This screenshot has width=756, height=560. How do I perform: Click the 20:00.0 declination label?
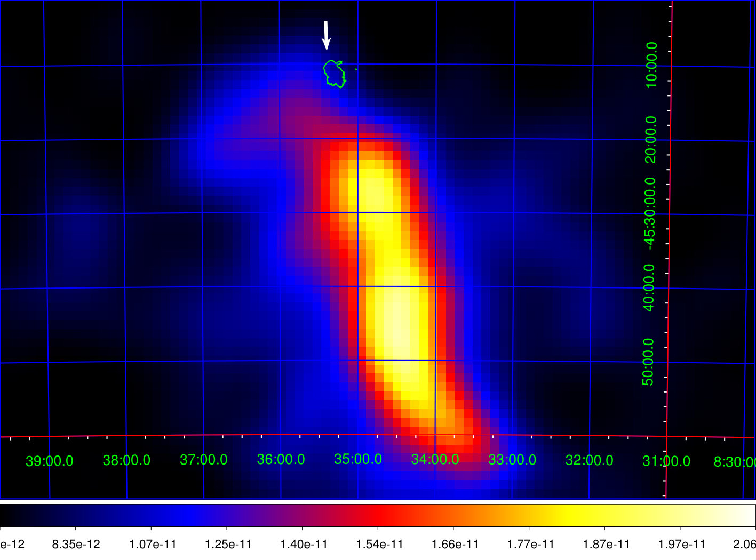pyautogui.click(x=651, y=140)
